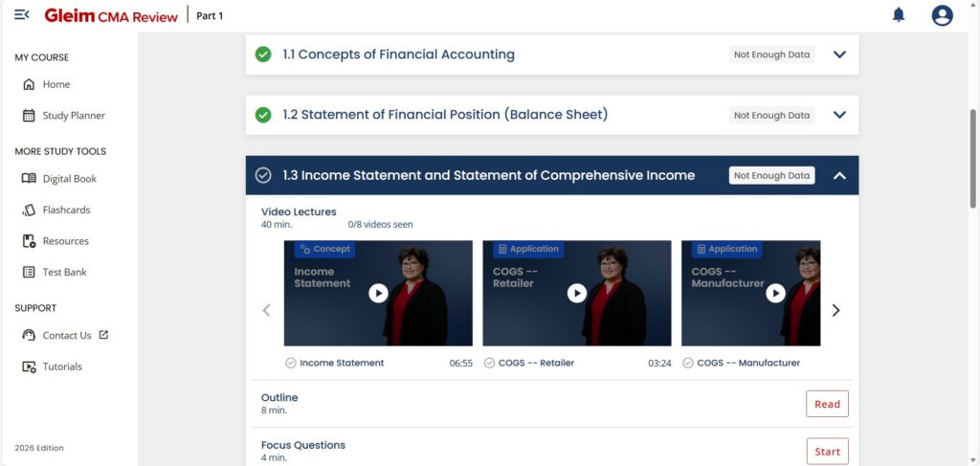
Task: Click the Tutorials icon
Action: [29, 366]
